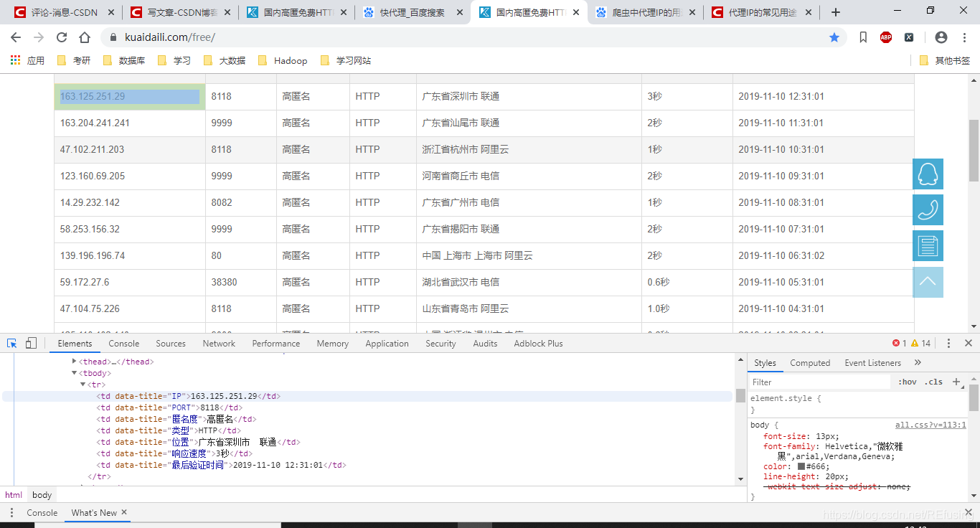View site info via the lock icon
The image size is (980, 528).
point(113,37)
